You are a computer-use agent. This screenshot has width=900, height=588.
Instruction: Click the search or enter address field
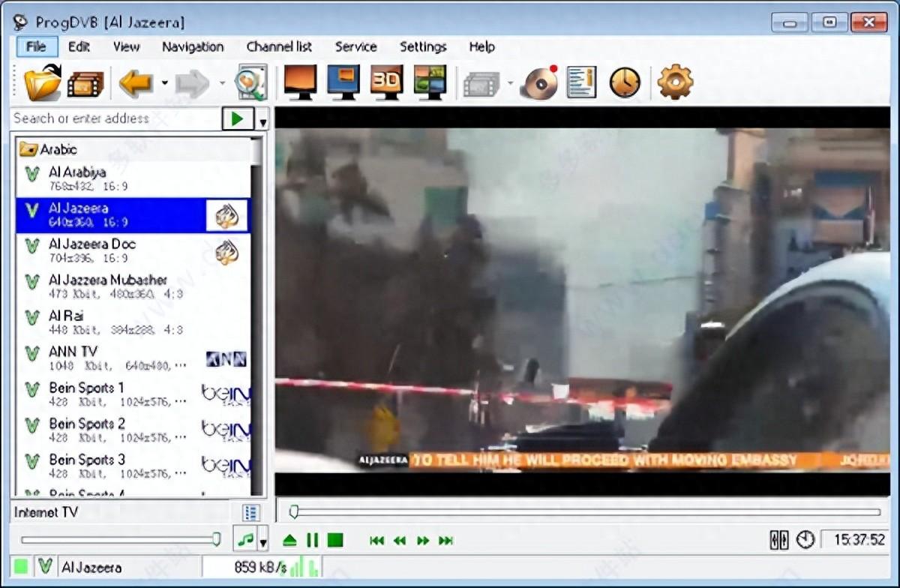[116, 118]
